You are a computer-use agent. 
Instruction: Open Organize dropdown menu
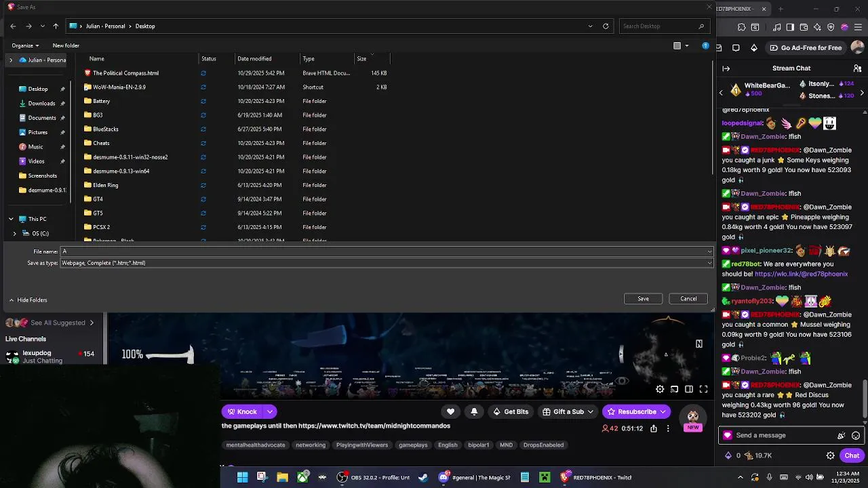pos(25,45)
